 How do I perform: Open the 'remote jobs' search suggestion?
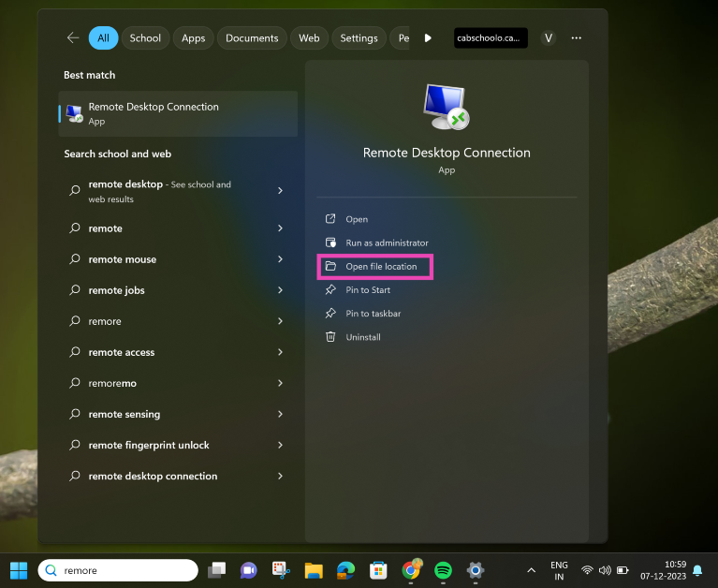[x=117, y=290]
